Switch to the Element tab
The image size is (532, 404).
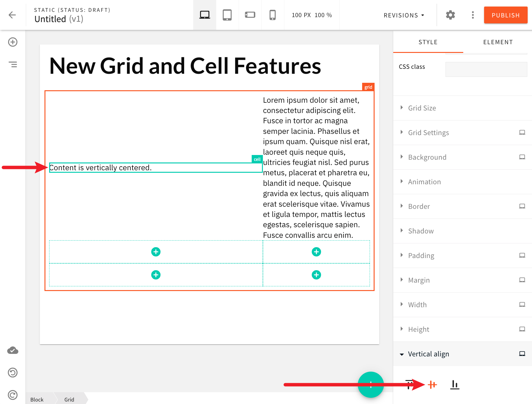tap(498, 42)
